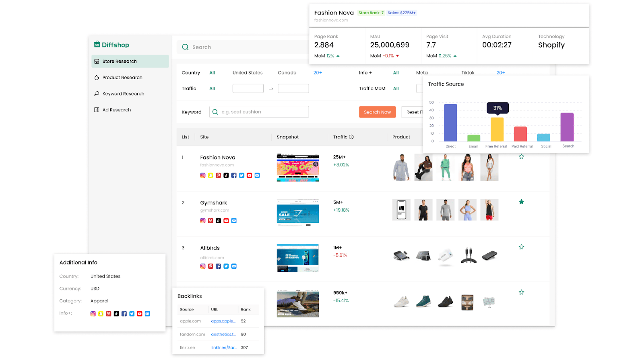The width and height of the screenshot is (644, 362).
Task: Expand the Info+ 20+ more options
Action: click(500, 73)
